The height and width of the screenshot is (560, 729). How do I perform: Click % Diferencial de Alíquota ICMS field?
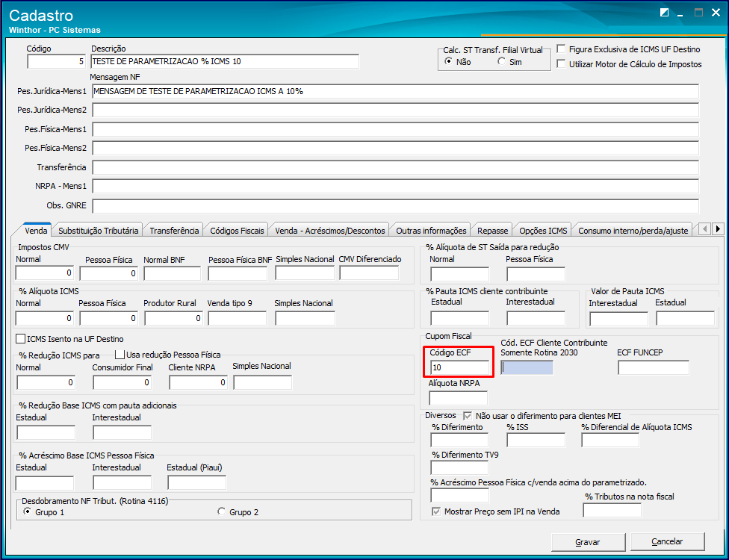click(x=610, y=440)
